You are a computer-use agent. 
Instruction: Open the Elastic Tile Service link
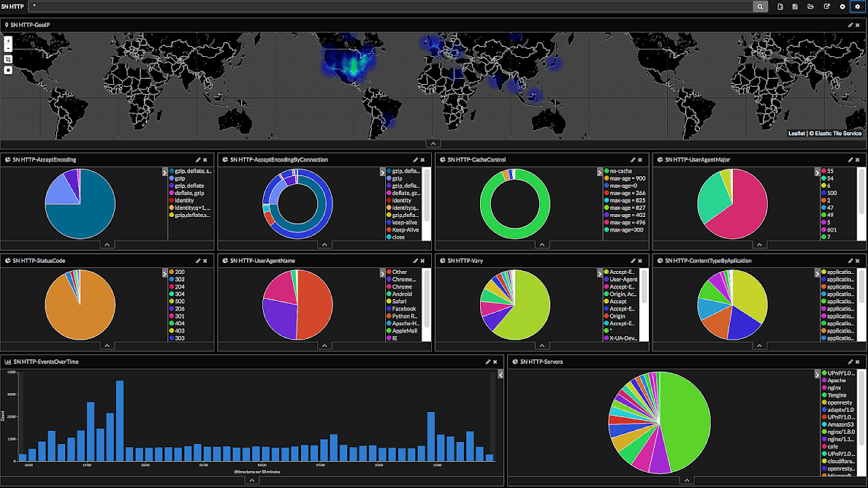point(837,134)
